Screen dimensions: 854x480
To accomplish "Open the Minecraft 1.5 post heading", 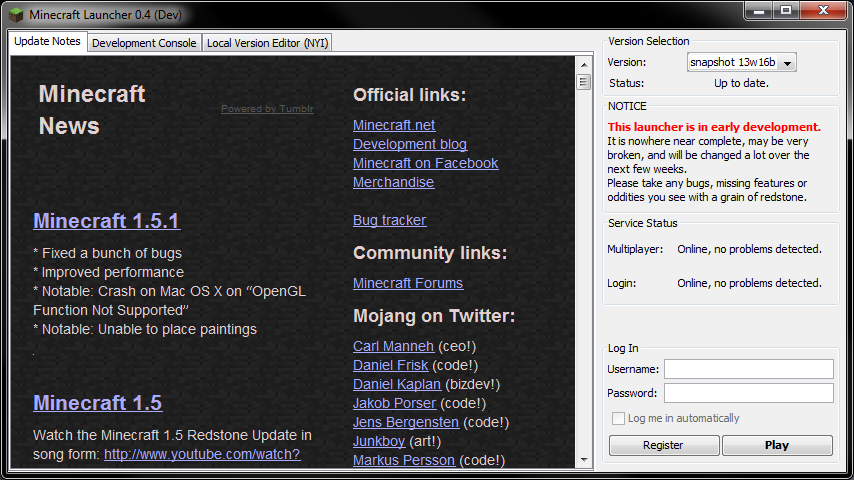I will pyautogui.click(x=97, y=403).
